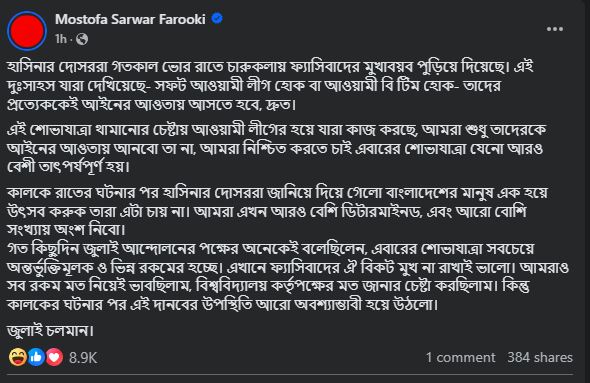This screenshot has height=383, width=590.
Task: Click the blue Like thumbs-up reaction icon
Action: click(36, 357)
